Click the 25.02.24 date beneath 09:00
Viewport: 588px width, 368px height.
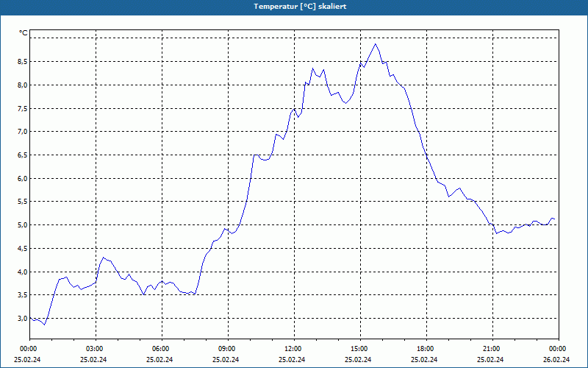(226, 359)
